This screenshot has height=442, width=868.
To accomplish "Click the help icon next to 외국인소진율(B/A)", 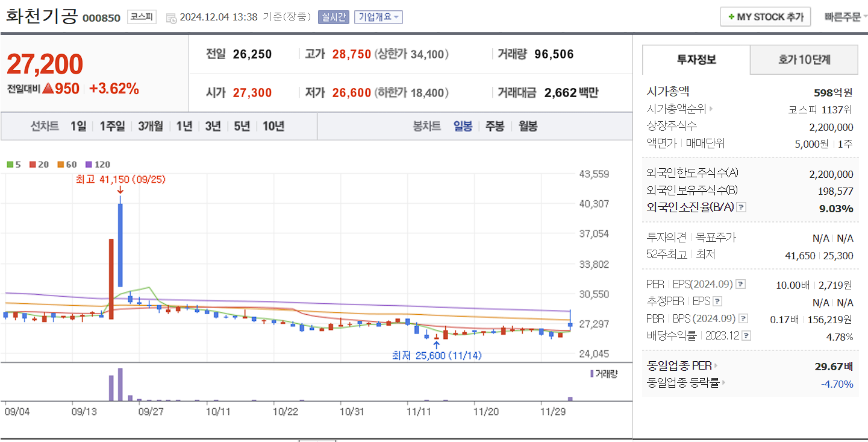I will pos(741,207).
